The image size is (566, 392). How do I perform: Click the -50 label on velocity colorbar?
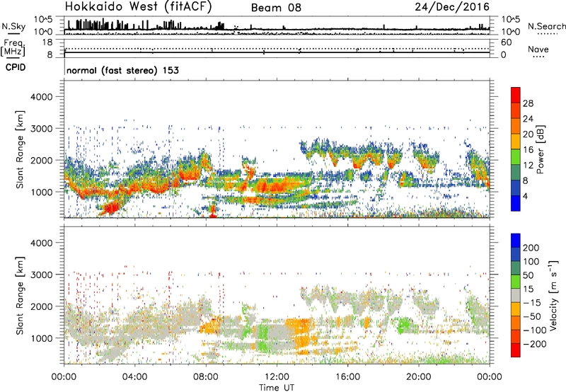coord(532,316)
